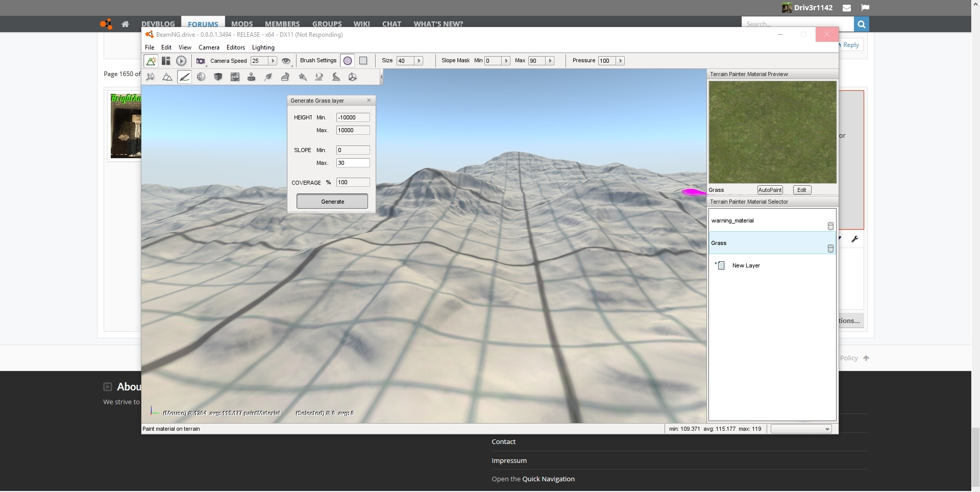Open the GUI Editor layout icon
Screen dimensions: 980x492
166,61
